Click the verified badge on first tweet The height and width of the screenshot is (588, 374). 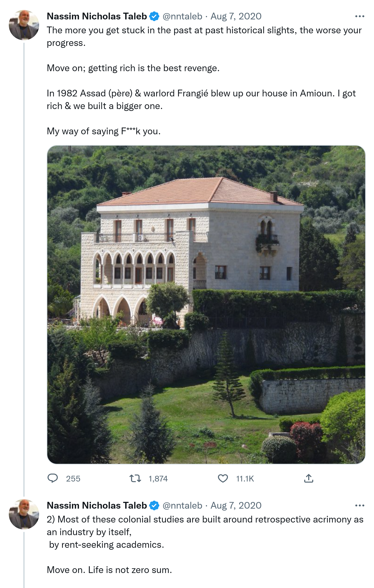click(154, 16)
